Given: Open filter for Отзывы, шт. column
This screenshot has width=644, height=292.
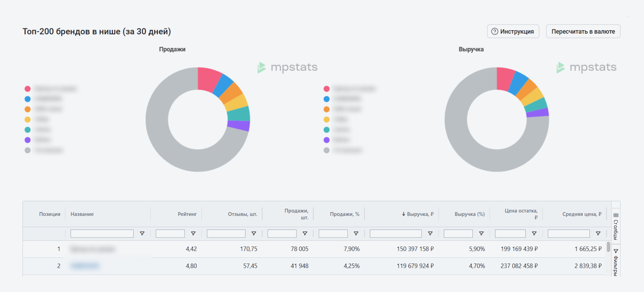Looking at the screenshot, I should tap(253, 233).
